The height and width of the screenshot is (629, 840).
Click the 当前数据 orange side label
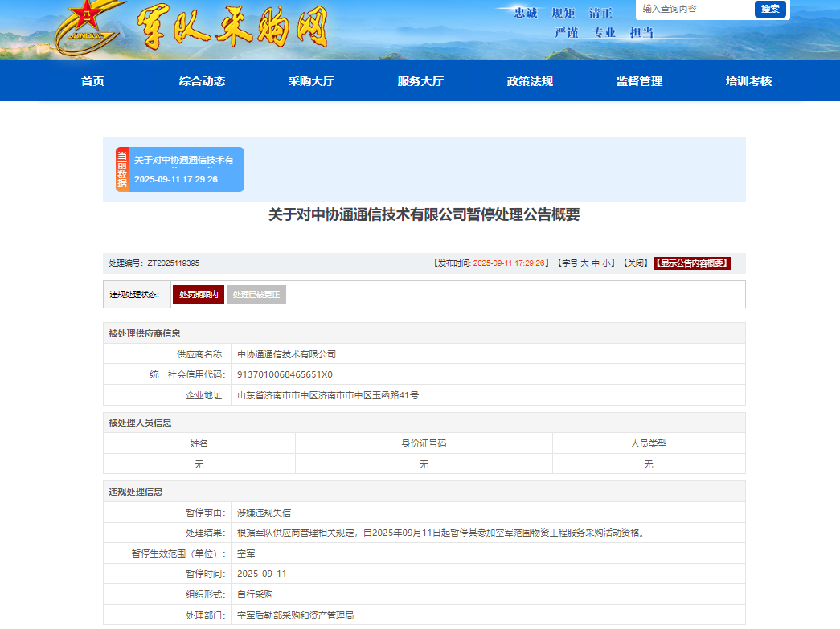[122, 170]
